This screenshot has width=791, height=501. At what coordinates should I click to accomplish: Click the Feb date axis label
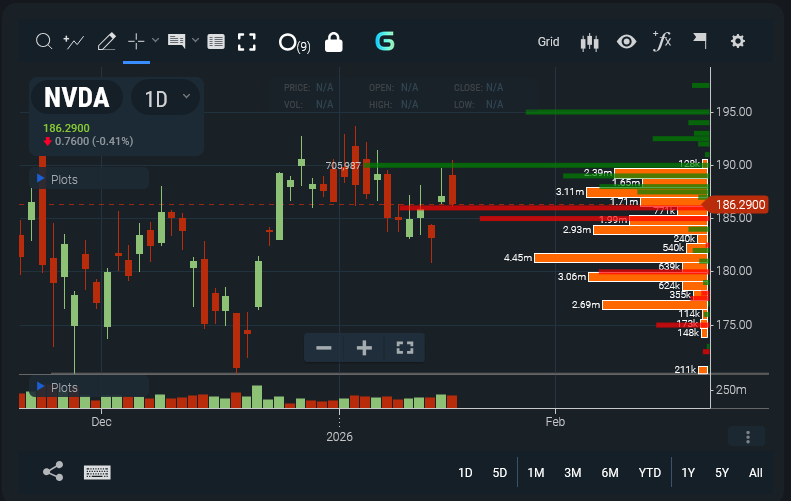click(x=555, y=421)
